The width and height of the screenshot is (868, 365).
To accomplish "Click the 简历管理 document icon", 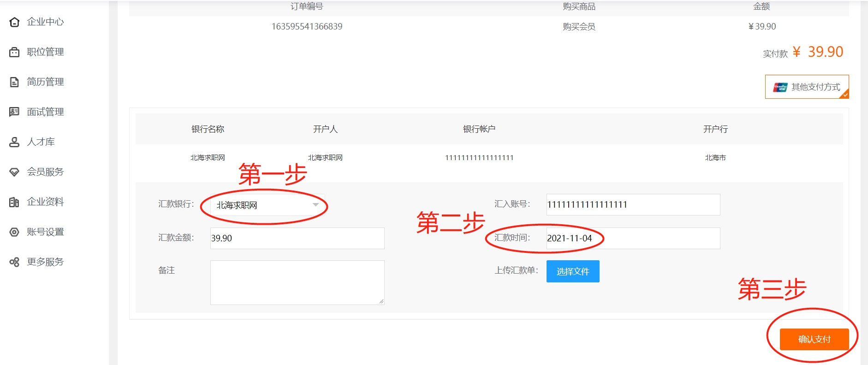I will coord(14,82).
